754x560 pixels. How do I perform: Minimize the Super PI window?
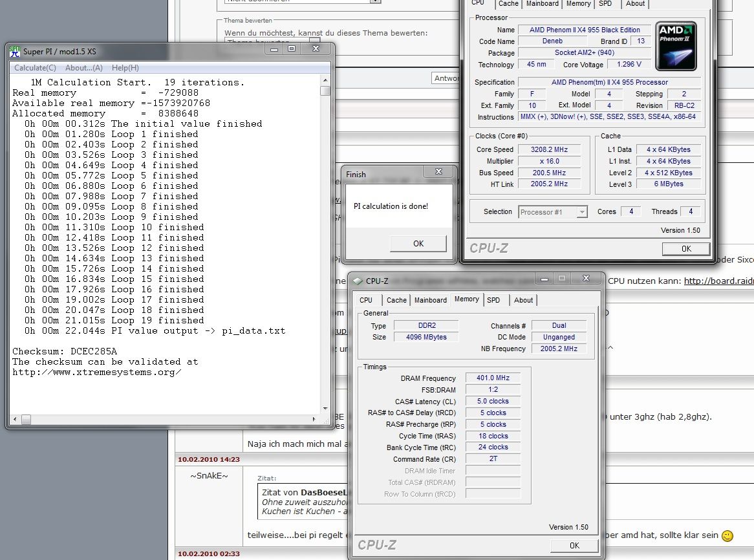(274, 49)
